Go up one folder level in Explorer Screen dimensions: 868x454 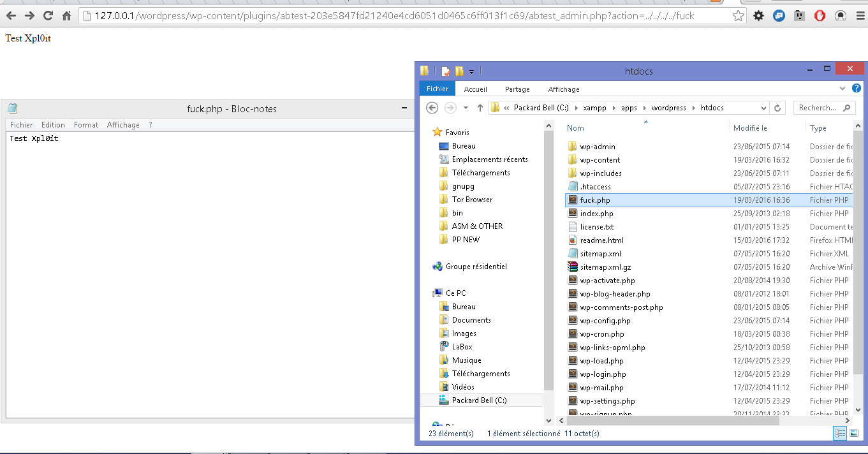click(x=480, y=108)
